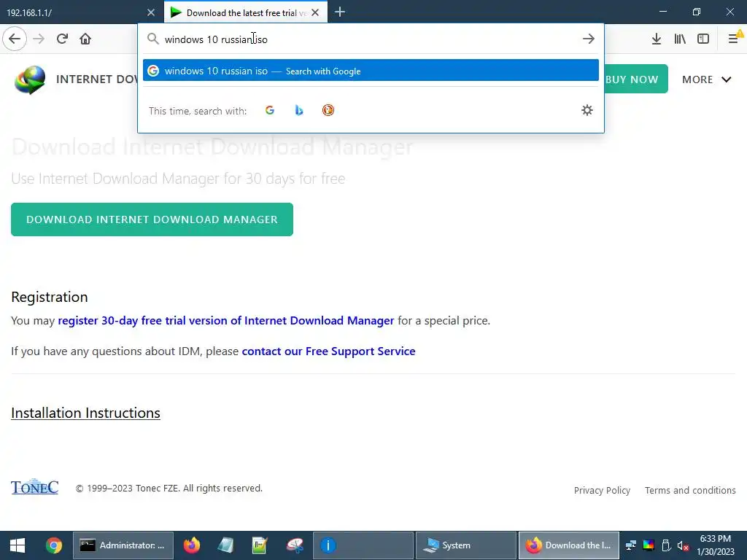Reload the current page
This screenshot has width=747, height=560.
[x=62, y=39]
